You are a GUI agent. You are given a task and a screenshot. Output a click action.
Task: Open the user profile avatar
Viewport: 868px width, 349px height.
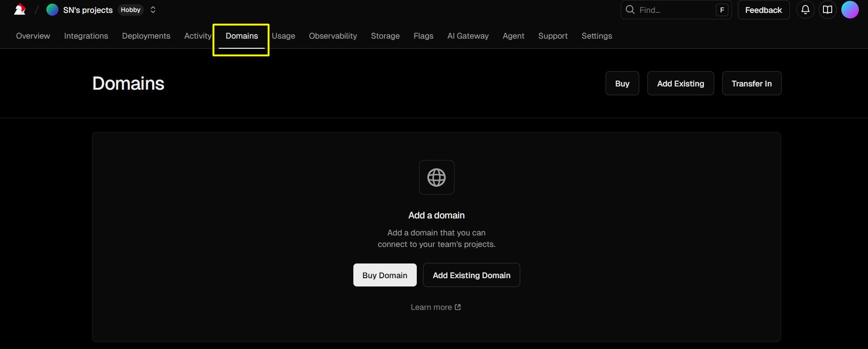850,10
